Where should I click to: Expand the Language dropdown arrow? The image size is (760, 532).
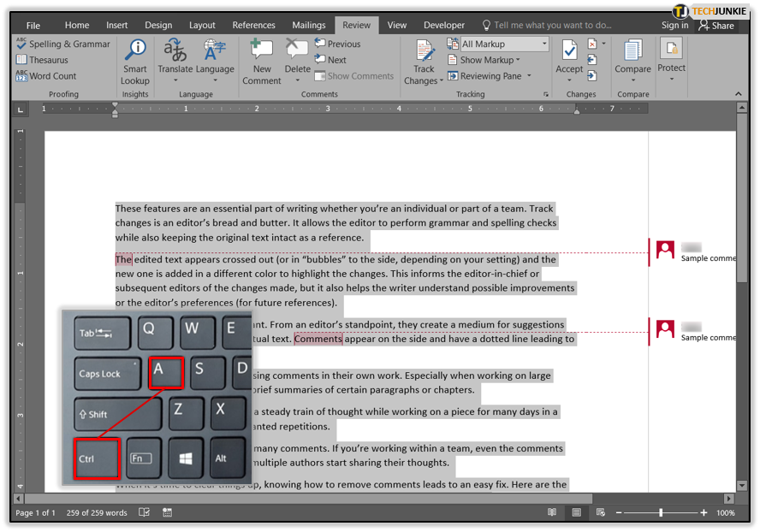coord(215,80)
